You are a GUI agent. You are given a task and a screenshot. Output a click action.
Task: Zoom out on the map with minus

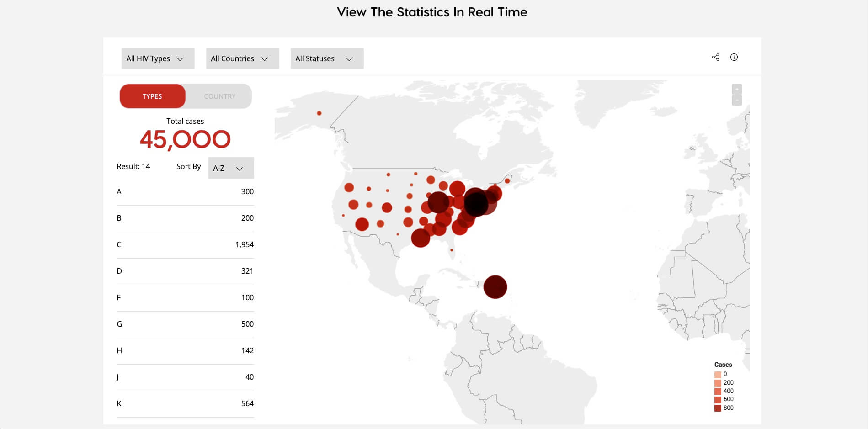point(736,100)
